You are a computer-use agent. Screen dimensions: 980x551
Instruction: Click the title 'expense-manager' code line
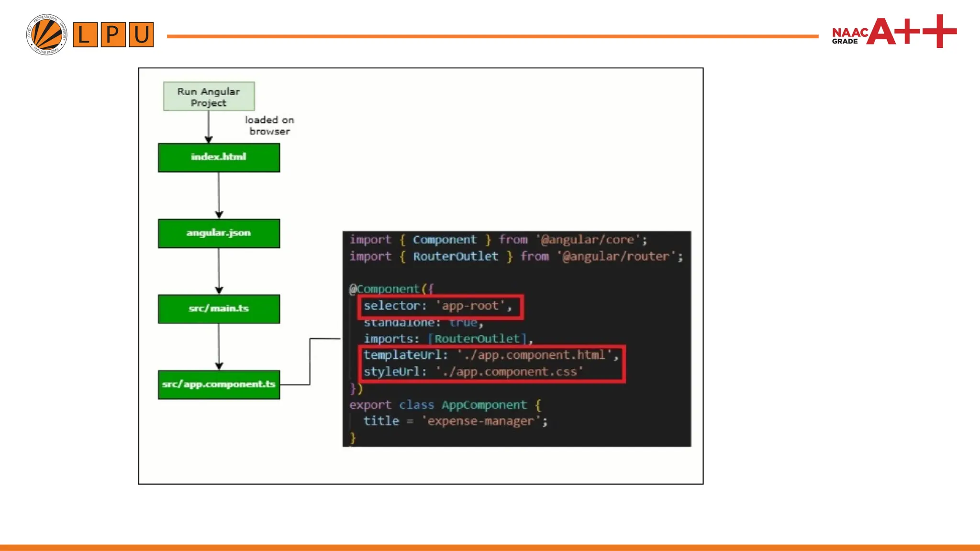(x=455, y=421)
